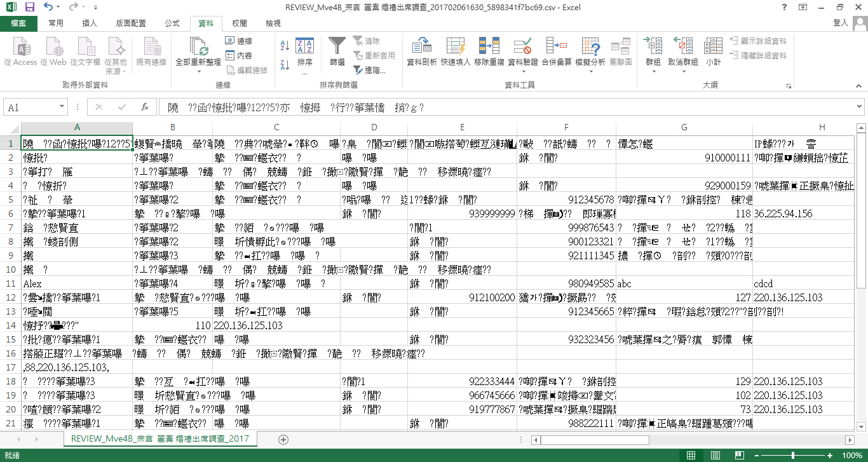Viewport: 868px width, 462px height.
Task: Sort ascending A to Z
Action: point(284,46)
